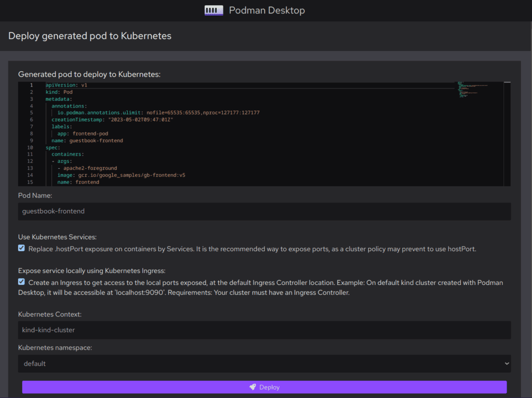Focus the Pod Name input field

coord(264,211)
